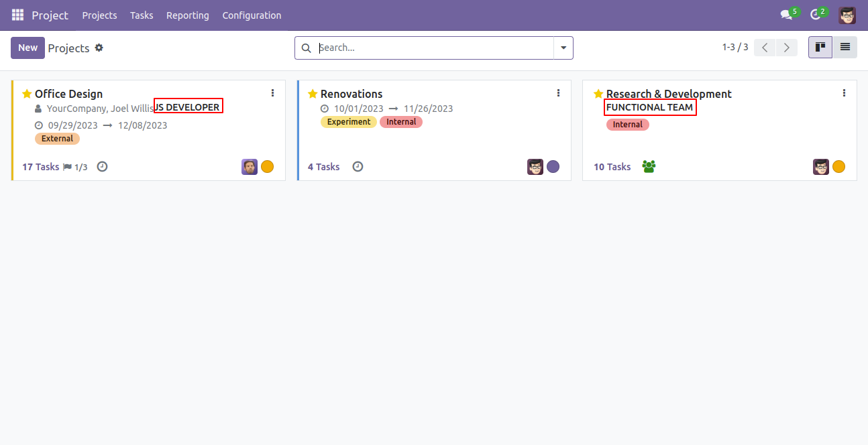This screenshot has width=868, height=445.
Task: Click the External tag on Office Design
Action: [57, 139]
